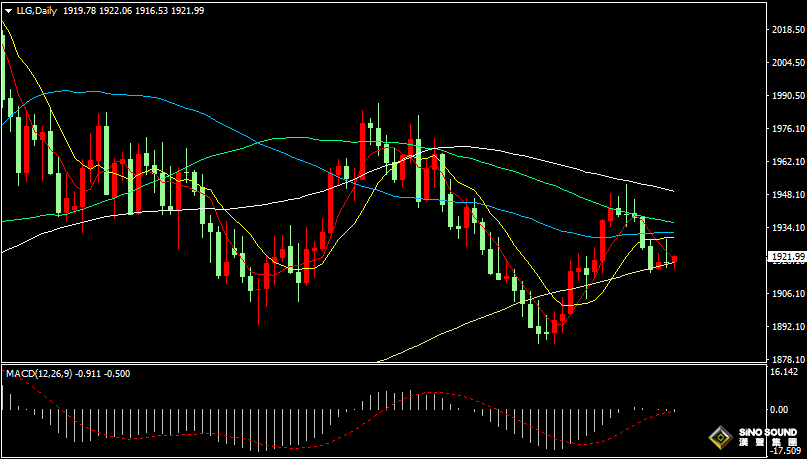Click the MACD zero level label 0.00
The height and width of the screenshot is (459, 807).
(778, 410)
